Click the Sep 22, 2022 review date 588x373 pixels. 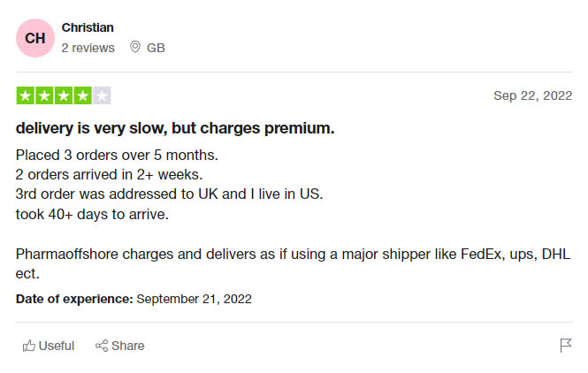tap(533, 95)
